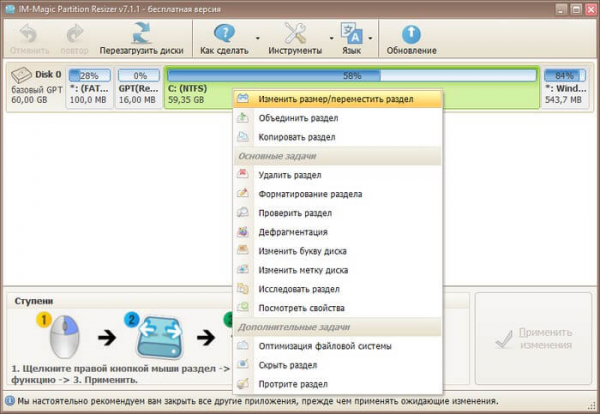600x414 pixels.
Task: Click icon next to Копировать раздел
Action: [x=243, y=137]
